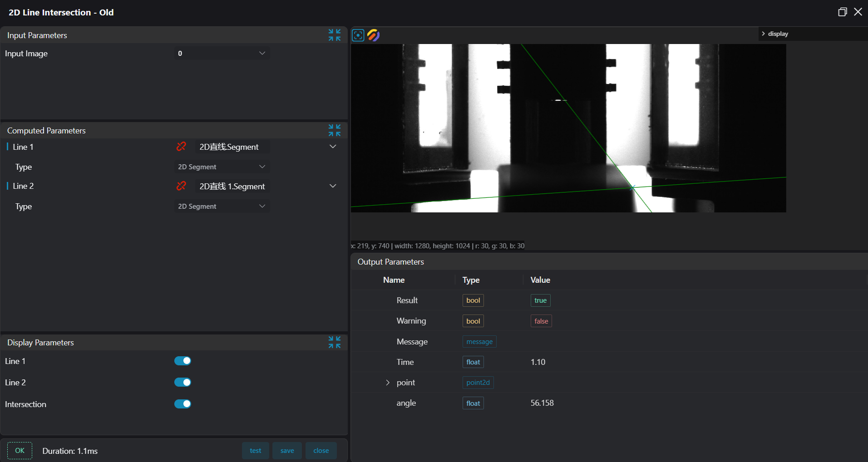Click the orange striped circle icon
The height and width of the screenshot is (462, 868).
click(374, 35)
